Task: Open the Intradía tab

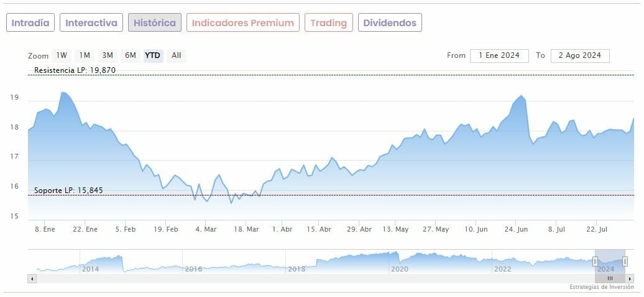Action: 30,23
